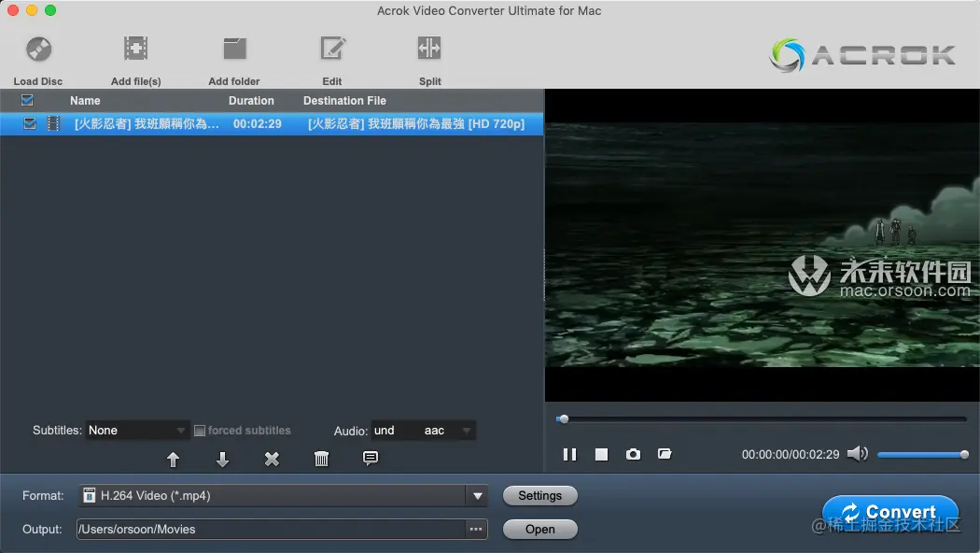Stop the preview playback

coord(601,454)
